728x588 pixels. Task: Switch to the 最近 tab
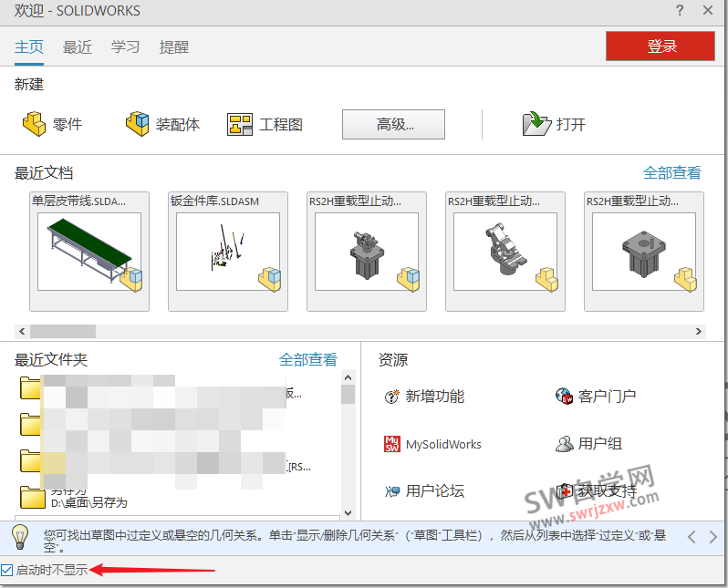77,46
